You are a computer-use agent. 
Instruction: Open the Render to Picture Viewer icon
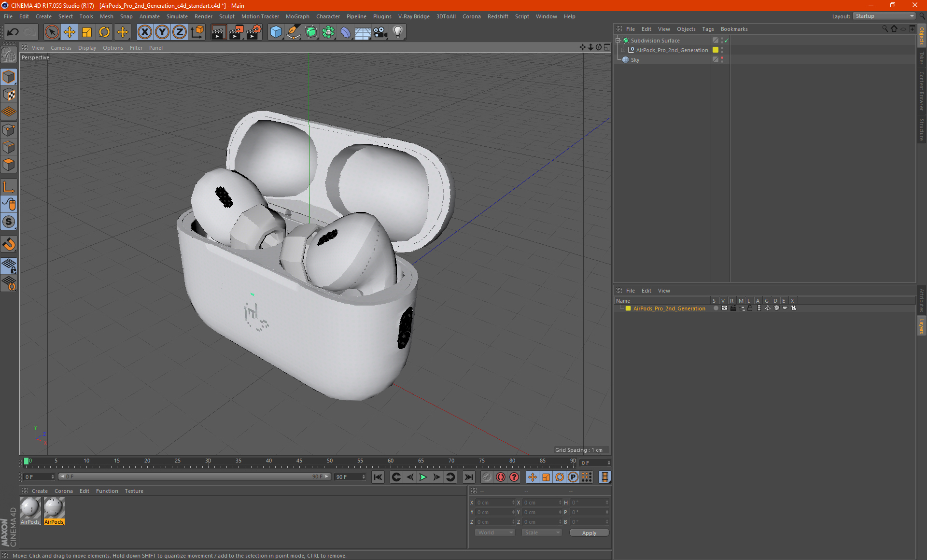pos(236,32)
